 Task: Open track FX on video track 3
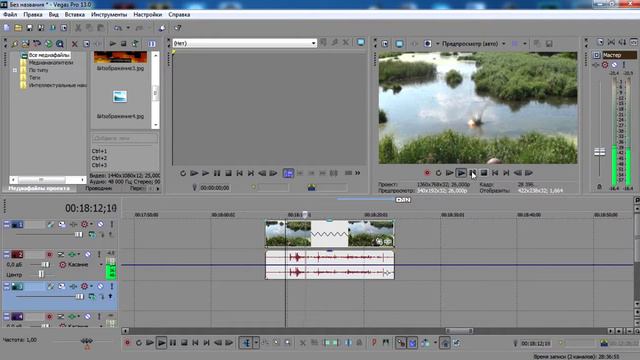(73, 287)
